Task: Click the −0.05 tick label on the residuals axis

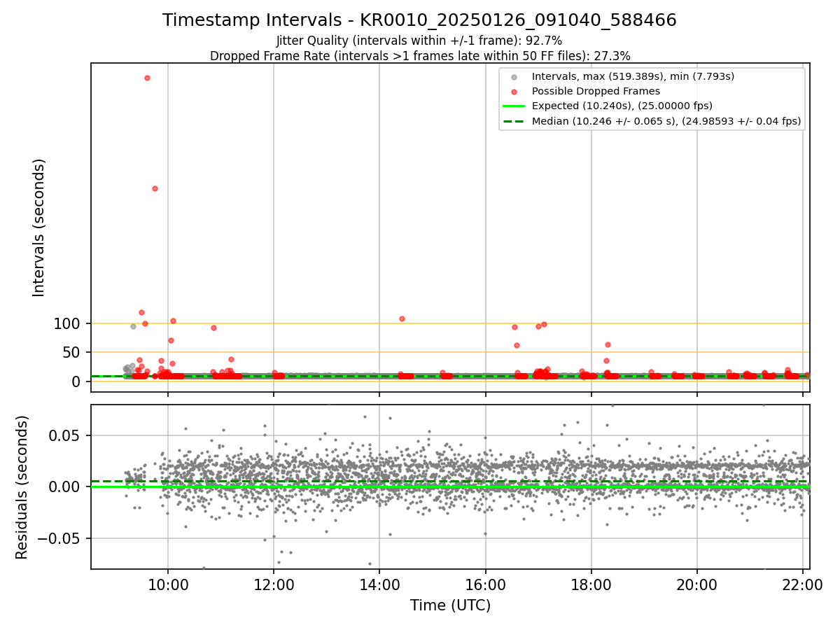Action: tap(59, 538)
